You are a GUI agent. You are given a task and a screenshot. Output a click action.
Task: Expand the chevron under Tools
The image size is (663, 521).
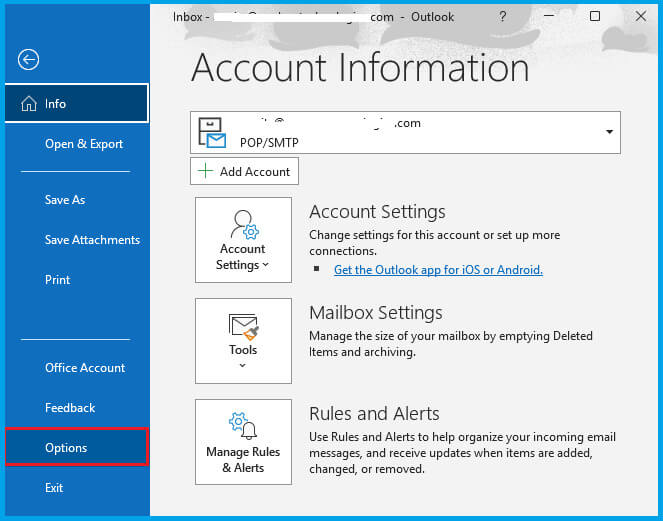point(243,365)
